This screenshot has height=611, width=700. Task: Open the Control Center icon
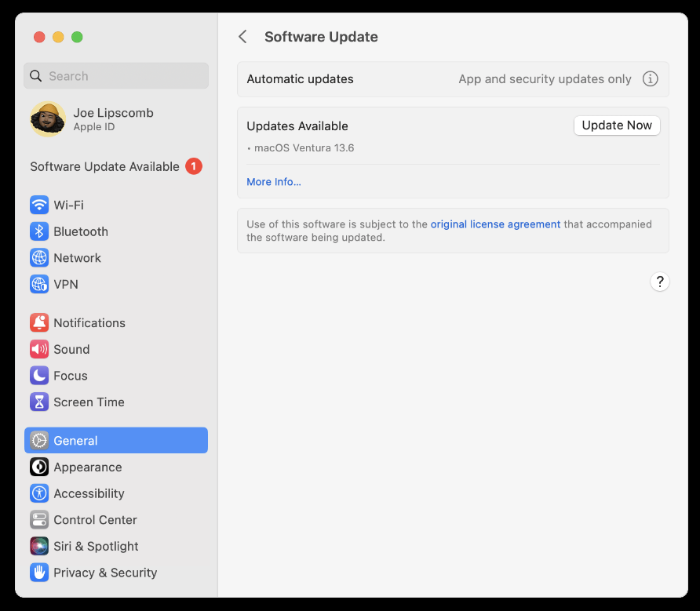point(39,519)
